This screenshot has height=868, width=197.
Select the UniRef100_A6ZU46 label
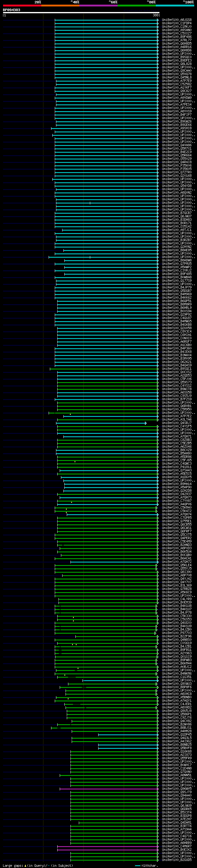coord(177,446)
